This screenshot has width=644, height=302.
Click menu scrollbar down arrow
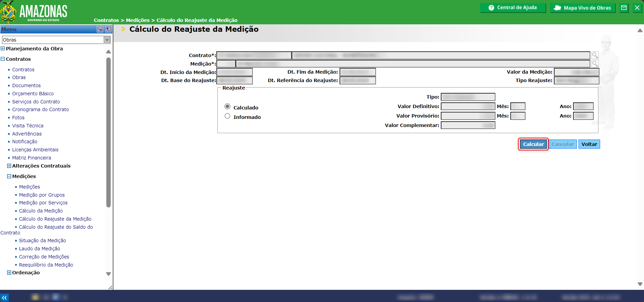click(108, 274)
